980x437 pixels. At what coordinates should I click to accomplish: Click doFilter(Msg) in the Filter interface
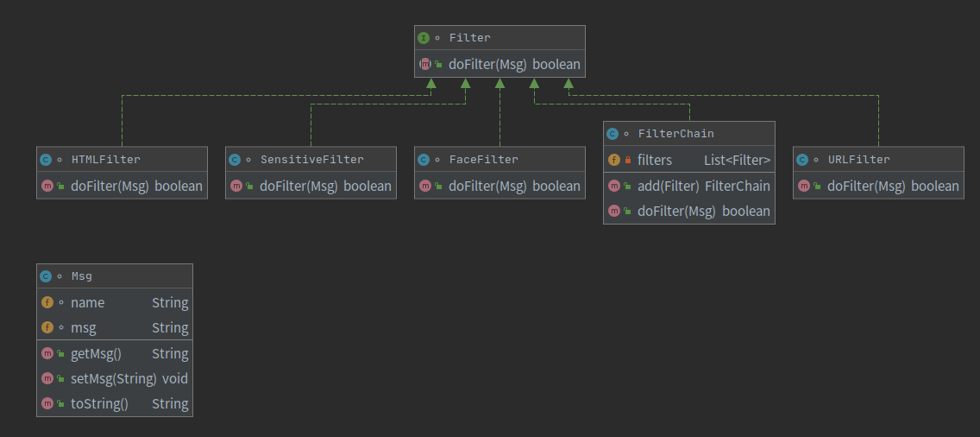(x=487, y=65)
